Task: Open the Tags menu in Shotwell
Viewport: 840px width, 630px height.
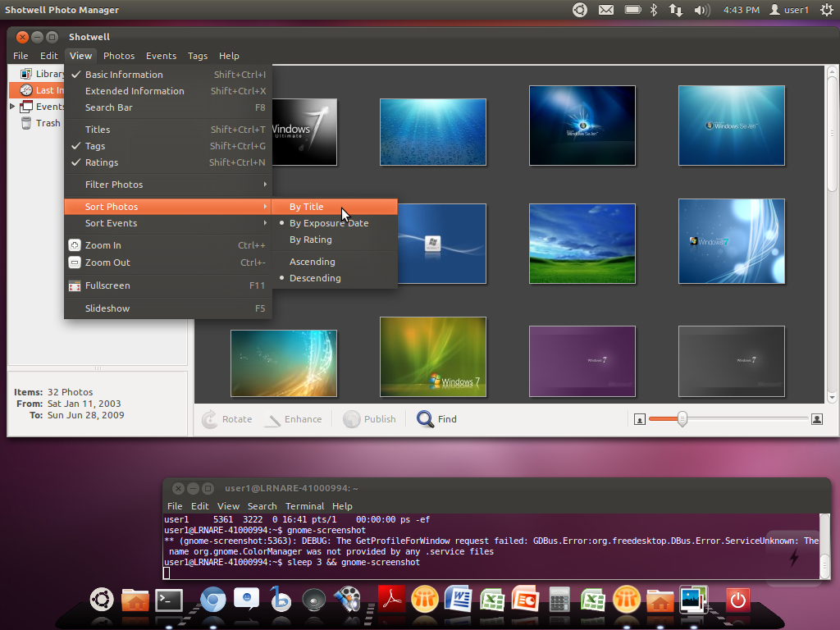Action: click(198, 56)
